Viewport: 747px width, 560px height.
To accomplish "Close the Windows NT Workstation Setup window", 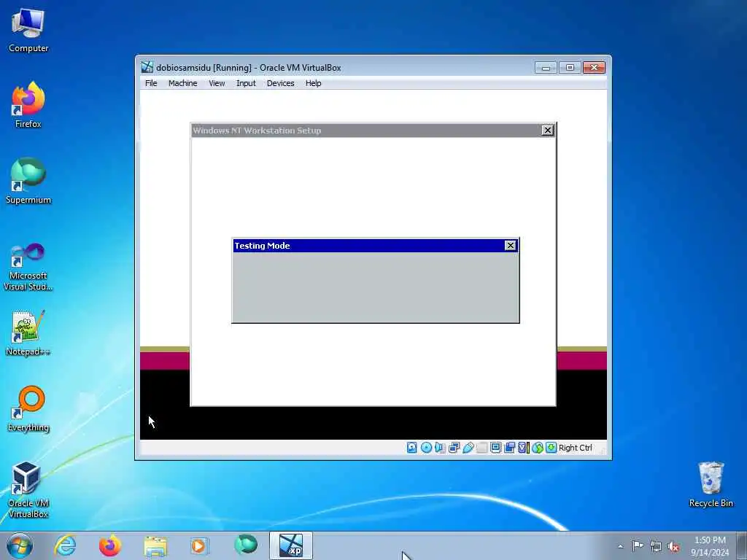I will [x=548, y=130].
